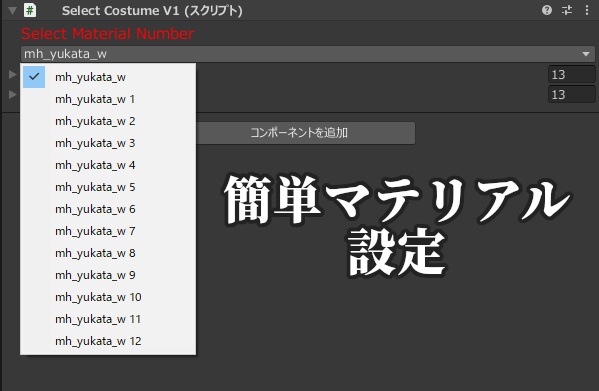Open the component three-dot context menu

(587, 10)
